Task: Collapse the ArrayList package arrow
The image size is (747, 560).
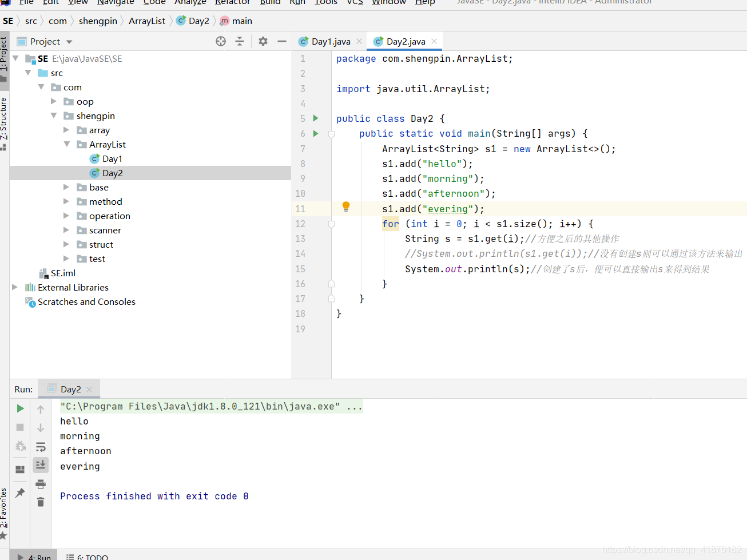Action: 67,144
